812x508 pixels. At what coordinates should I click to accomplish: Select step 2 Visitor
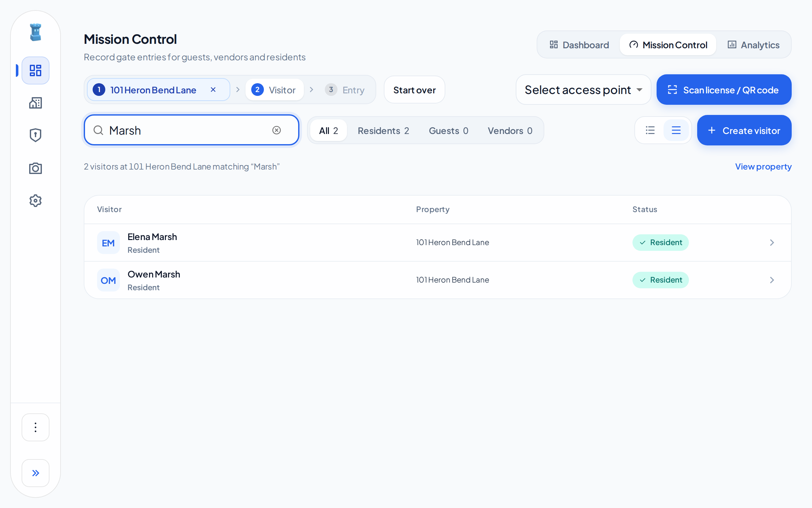[x=274, y=90]
